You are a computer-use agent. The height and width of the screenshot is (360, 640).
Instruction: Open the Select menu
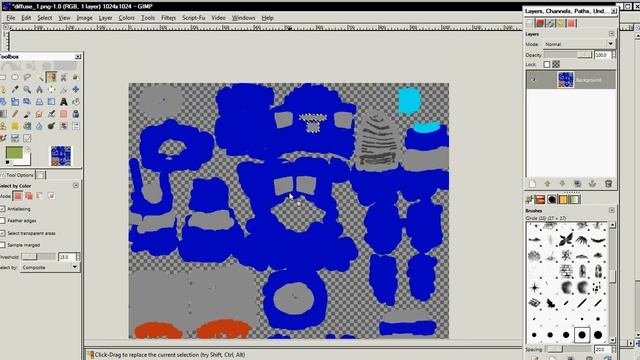coord(44,18)
